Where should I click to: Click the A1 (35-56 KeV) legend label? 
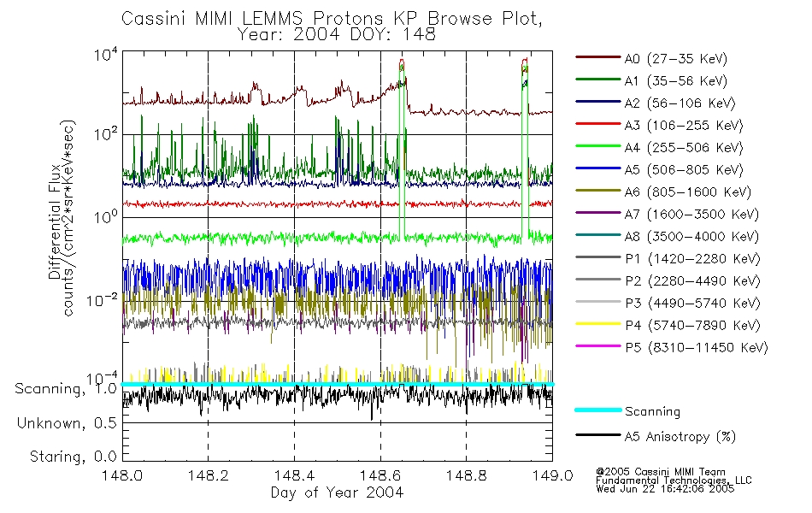tap(676, 81)
